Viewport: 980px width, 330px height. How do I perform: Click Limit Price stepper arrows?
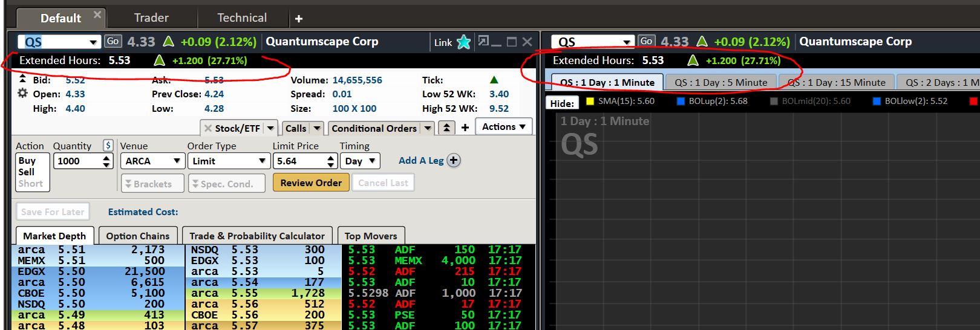(x=330, y=161)
